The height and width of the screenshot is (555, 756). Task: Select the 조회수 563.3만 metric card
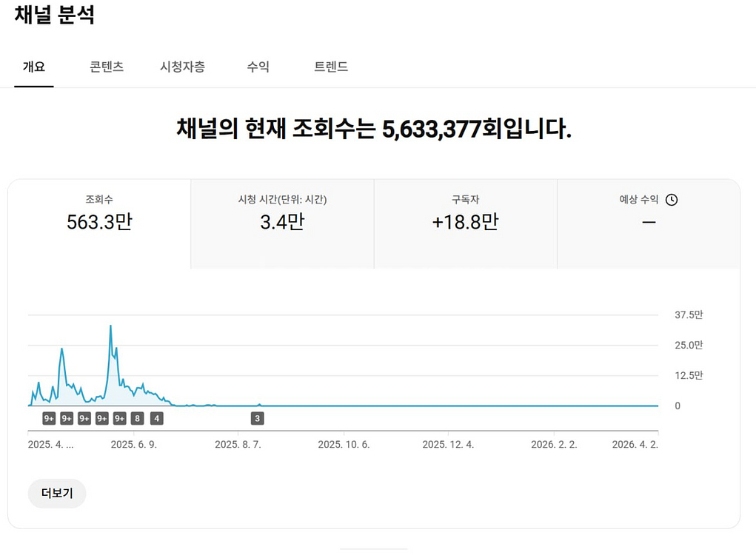tap(99, 213)
